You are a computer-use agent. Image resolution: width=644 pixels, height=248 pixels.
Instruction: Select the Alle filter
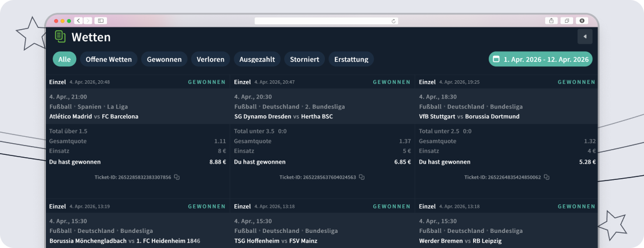click(x=65, y=59)
